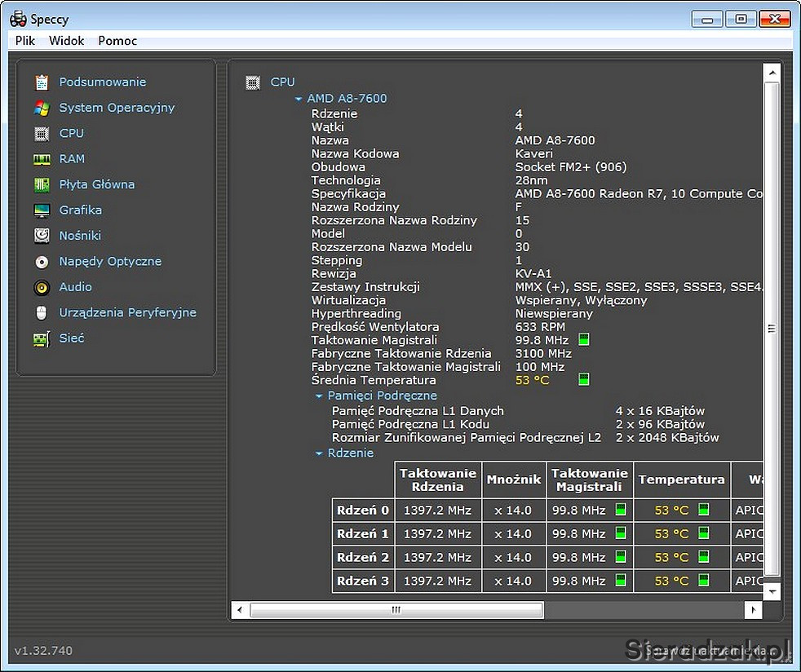Click Rdzeń 0 temperature graph icon

704,509
